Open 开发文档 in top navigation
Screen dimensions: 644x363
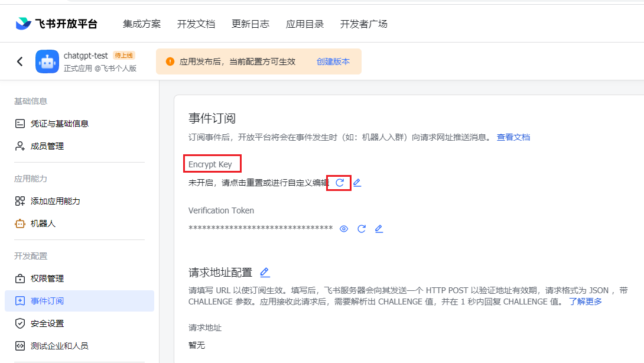[x=196, y=24]
